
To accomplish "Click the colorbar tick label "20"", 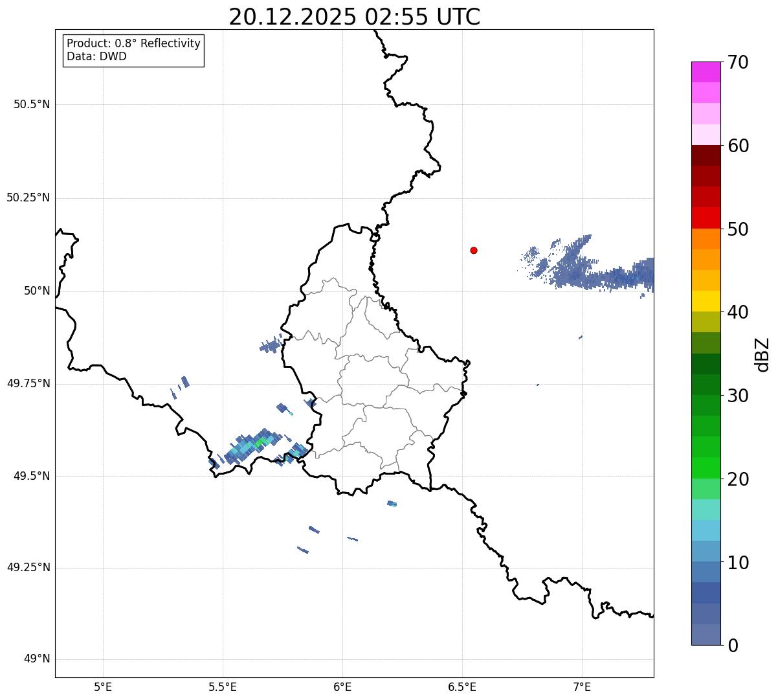I will coord(737,479).
